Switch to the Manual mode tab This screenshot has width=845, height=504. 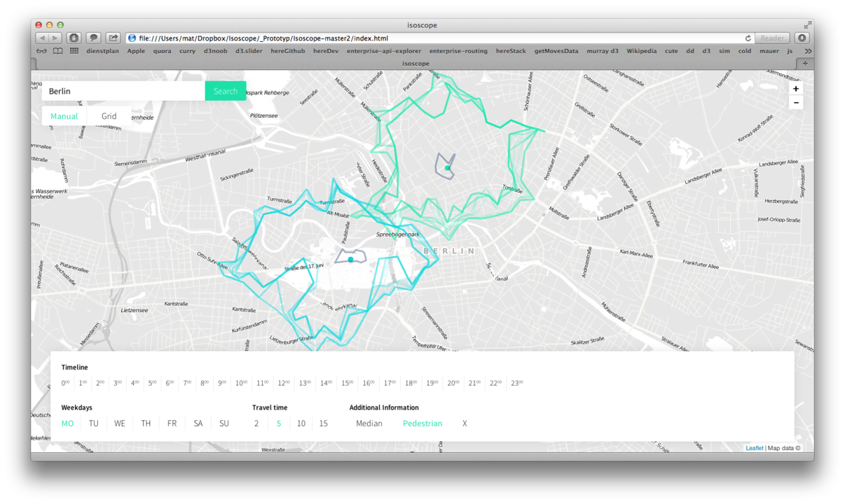(64, 116)
